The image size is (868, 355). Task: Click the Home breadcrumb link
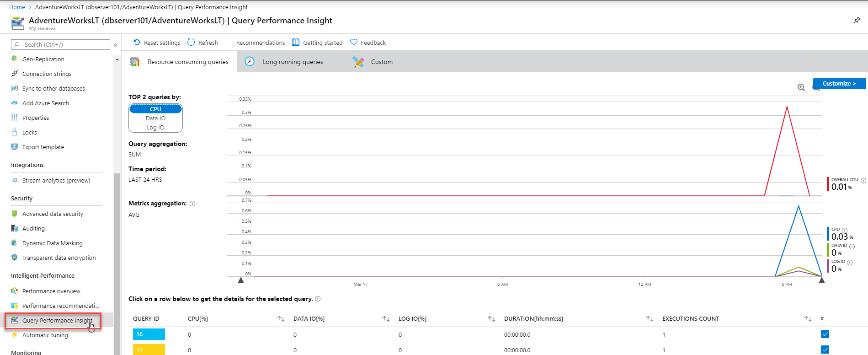(x=17, y=7)
